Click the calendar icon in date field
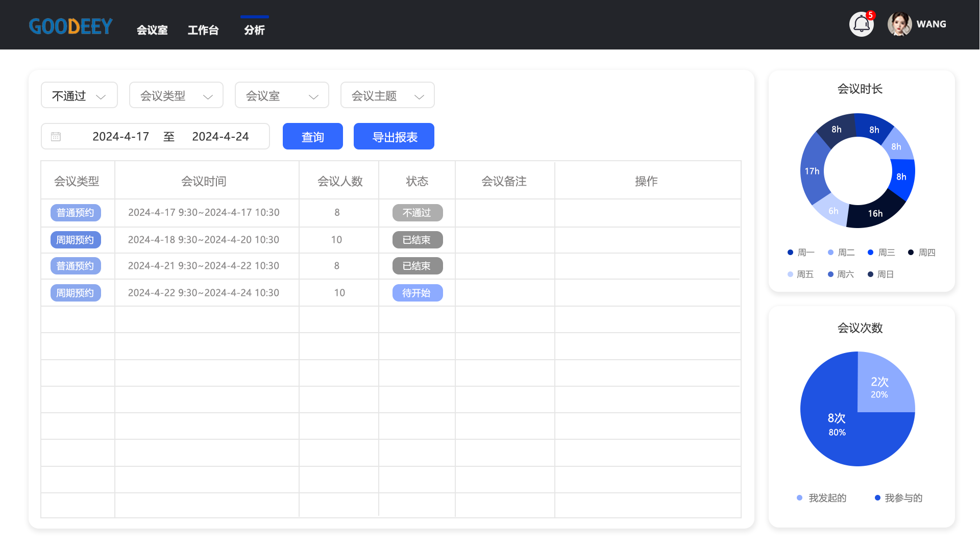 coord(56,137)
